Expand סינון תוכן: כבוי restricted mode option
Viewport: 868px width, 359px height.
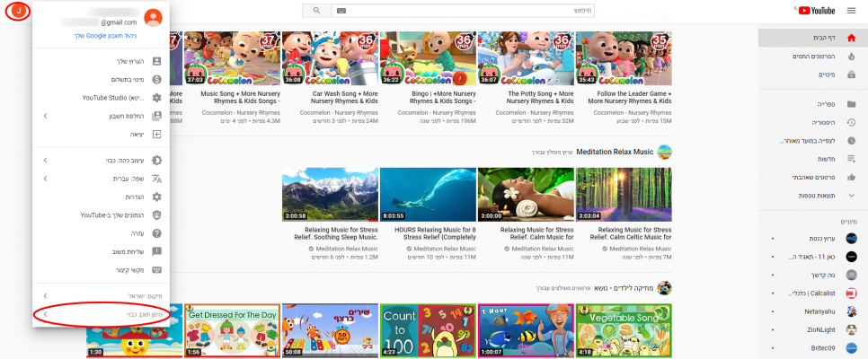pyautogui.click(x=102, y=314)
